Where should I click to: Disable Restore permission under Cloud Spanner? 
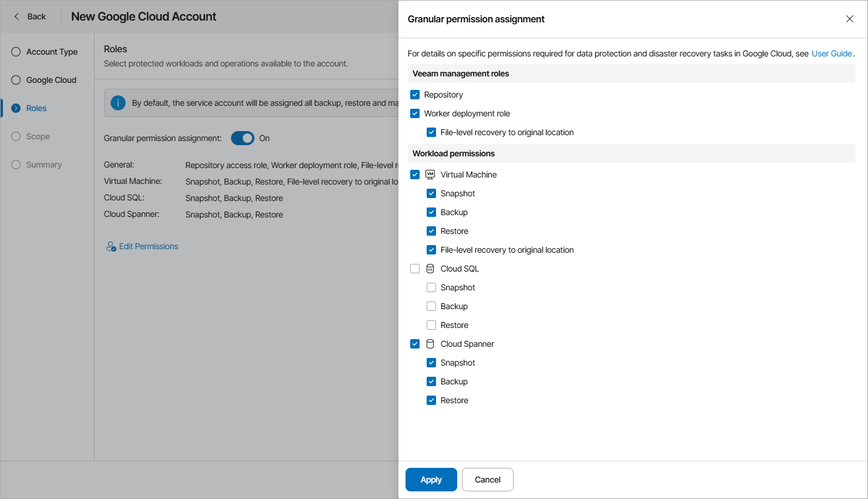pos(431,400)
